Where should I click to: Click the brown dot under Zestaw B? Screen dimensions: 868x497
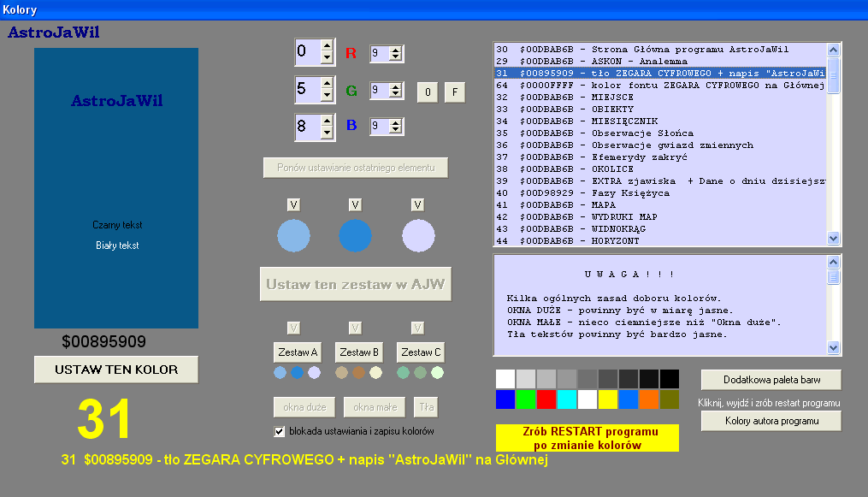358,373
